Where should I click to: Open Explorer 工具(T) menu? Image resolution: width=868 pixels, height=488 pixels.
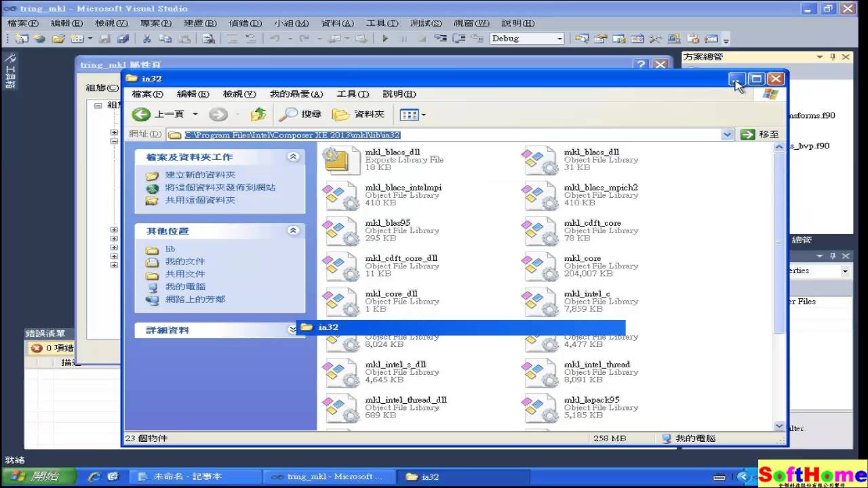pyautogui.click(x=353, y=94)
